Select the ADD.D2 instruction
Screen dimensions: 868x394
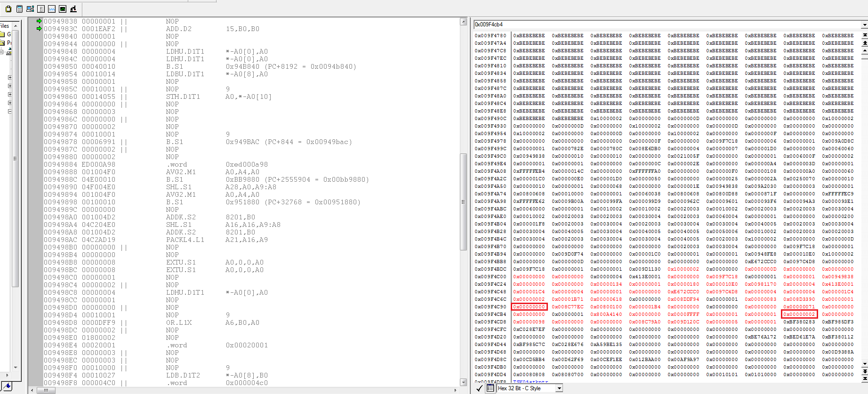click(179, 29)
